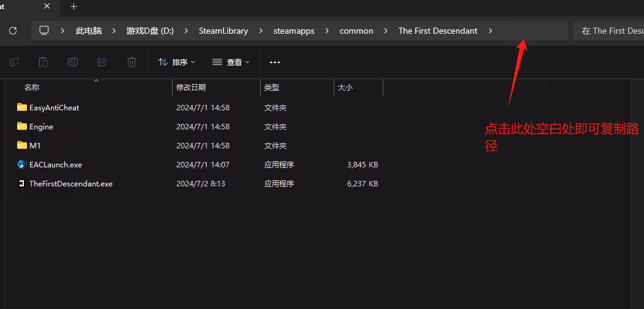The height and width of the screenshot is (309, 644).
Task: Select the M1 folder icon
Action: 22,145
